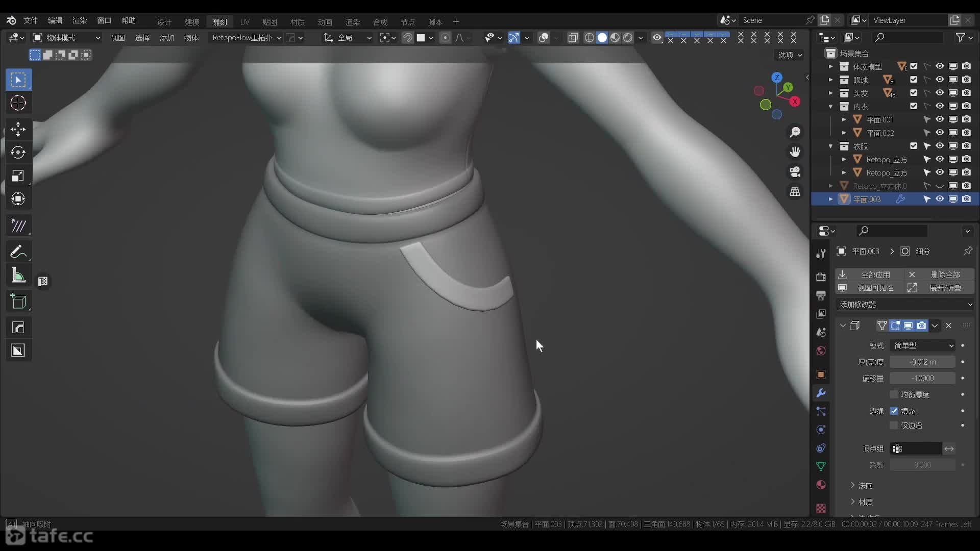The width and height of the screenshot is (980, 551).
Task: Choose the Scale tool in toolbar
Action: [x=18, y=176]
